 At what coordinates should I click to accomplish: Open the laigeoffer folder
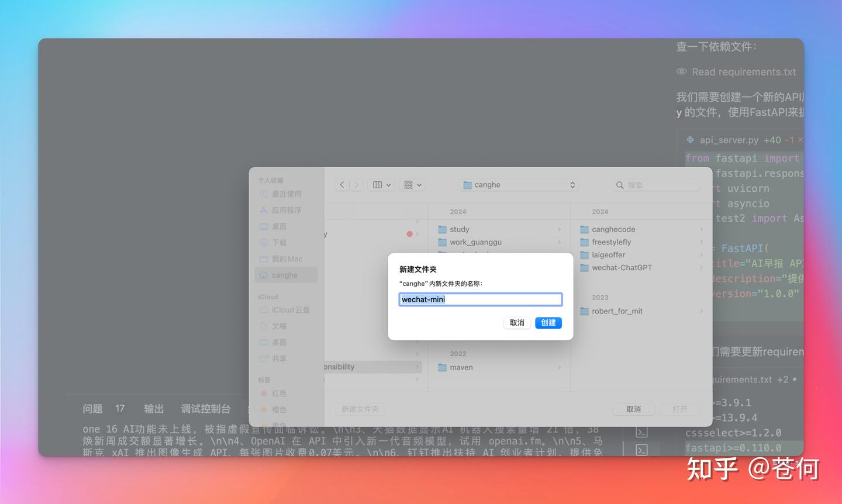pyautogui.click(x=608, y=255)
